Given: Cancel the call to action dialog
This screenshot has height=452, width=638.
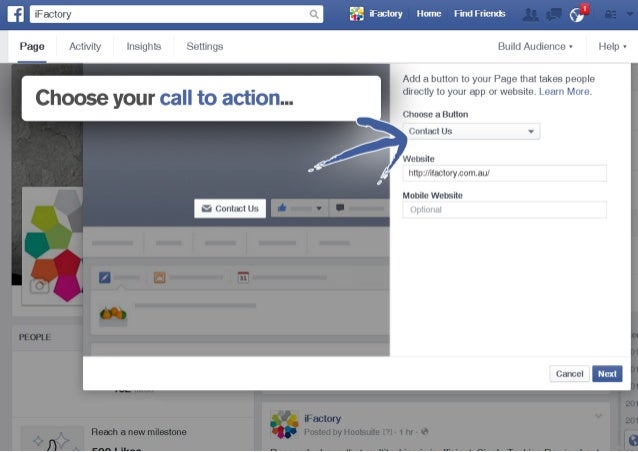Looking at the screenshot, I should click(569, 373).
